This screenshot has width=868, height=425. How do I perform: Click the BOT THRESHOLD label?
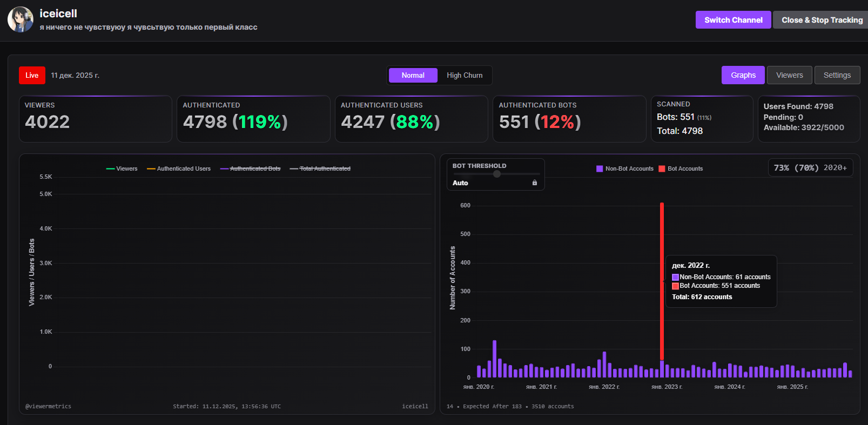point(480,166)
